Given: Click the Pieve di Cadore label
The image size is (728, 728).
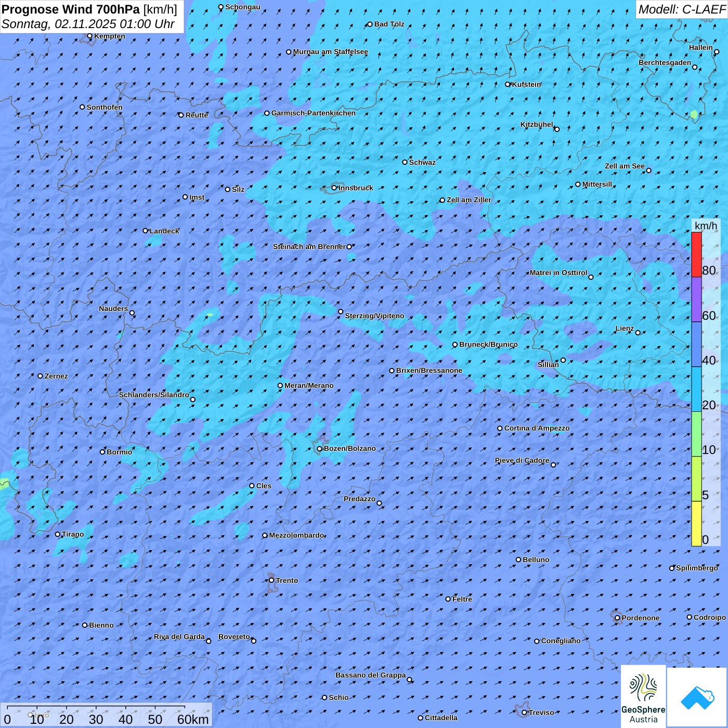Looking at the screenshot, I should tap(522, 460).
